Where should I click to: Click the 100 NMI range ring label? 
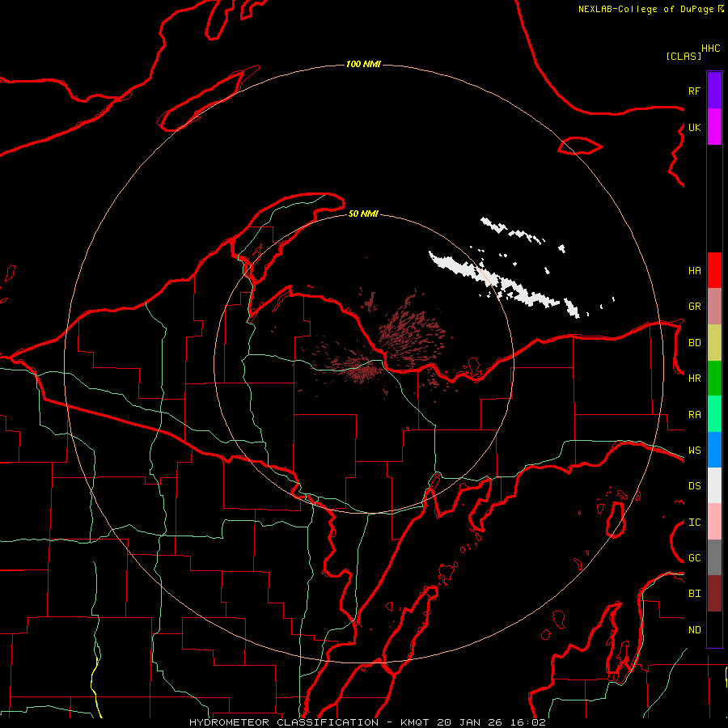pos(363,64)
